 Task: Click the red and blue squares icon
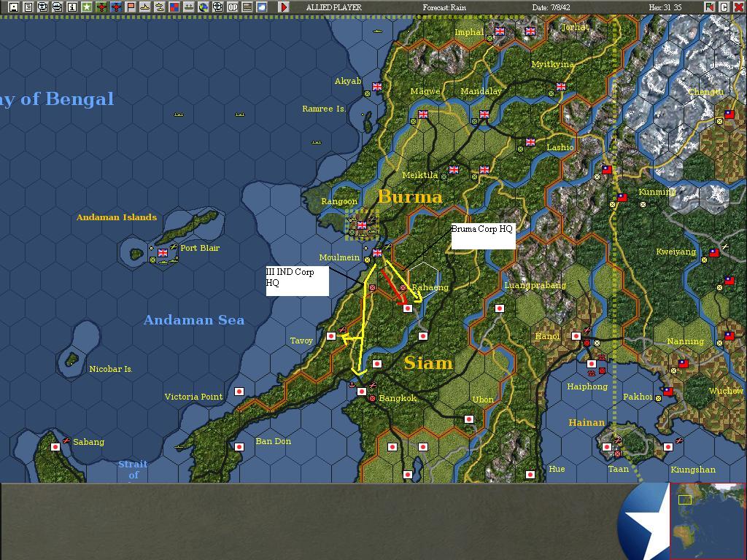(174, 7)
